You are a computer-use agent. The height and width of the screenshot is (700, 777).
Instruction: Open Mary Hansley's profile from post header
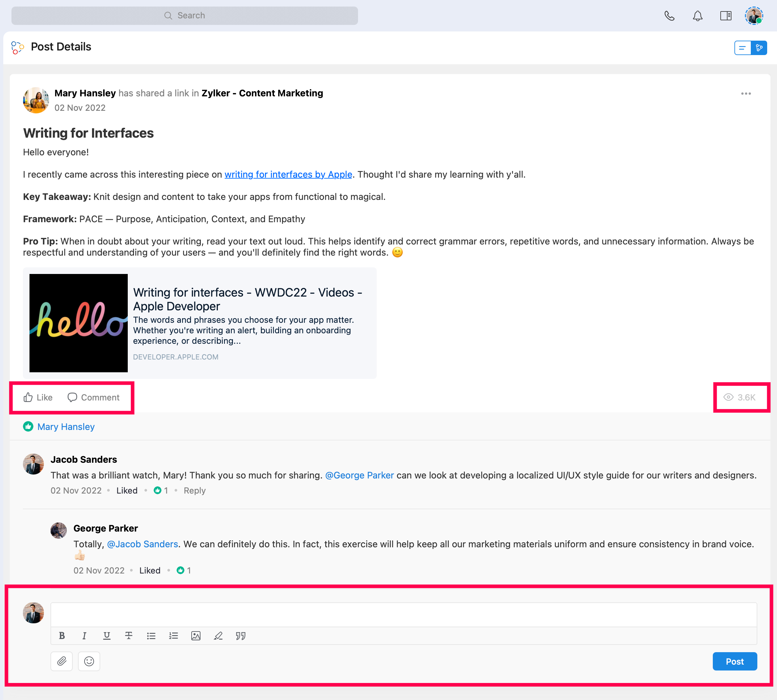point(85,93)
